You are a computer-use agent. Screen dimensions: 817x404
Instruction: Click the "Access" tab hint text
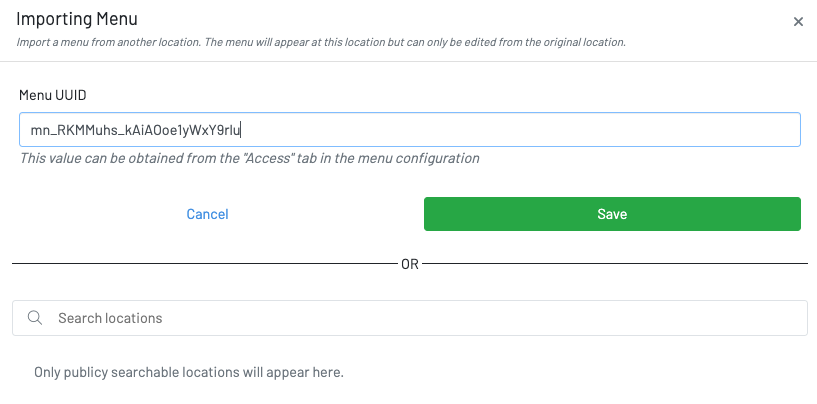249,158
